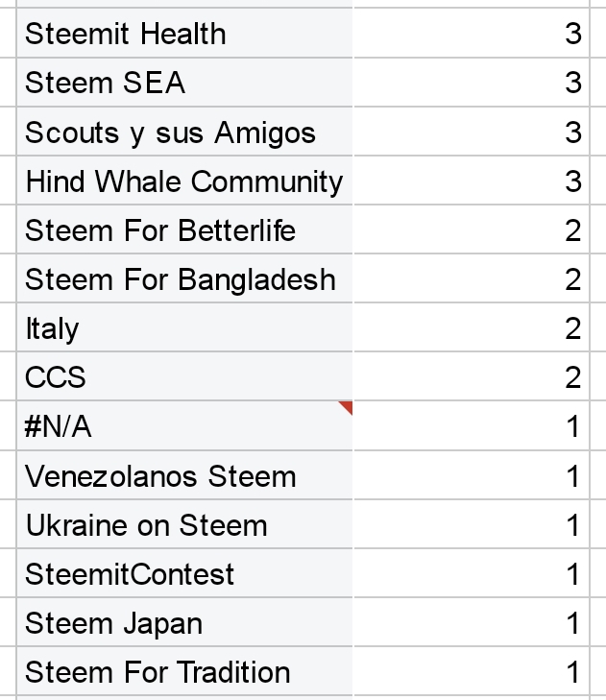Click the Italy cell
The height and width of the screenshot is (700, 606).
pyautogui.click(x=184, y=328)
